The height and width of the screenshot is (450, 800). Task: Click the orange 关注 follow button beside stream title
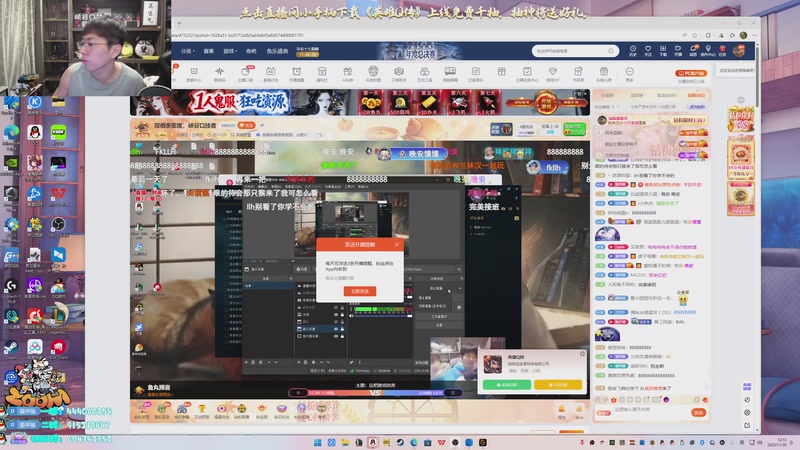click(x=247, y=126)
